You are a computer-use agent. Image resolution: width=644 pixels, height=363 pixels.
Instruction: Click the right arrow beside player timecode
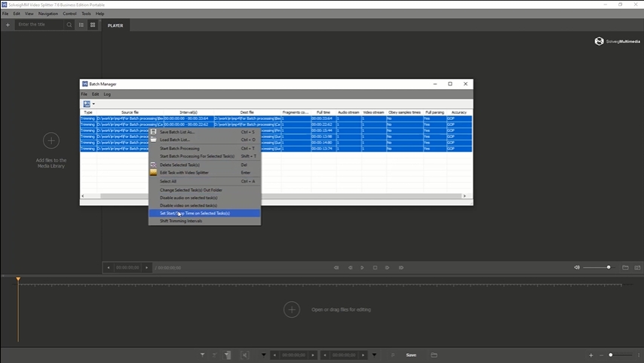point(146,268)
